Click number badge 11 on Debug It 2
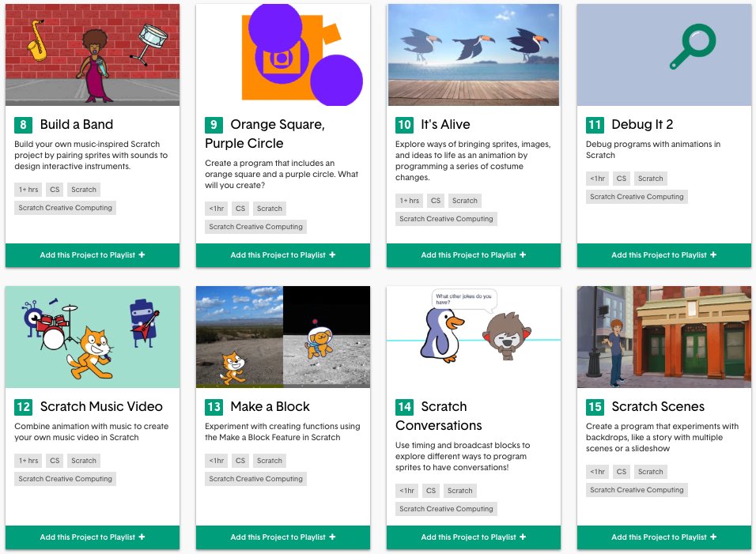Viewport: 756px width, 554px height. point(595,125)
